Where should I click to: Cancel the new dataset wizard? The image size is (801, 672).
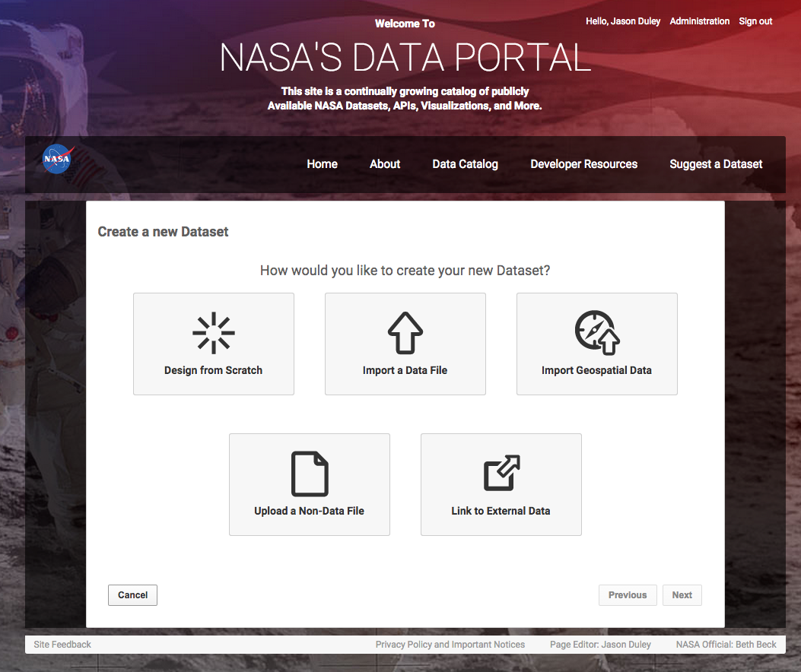(133, 595)
